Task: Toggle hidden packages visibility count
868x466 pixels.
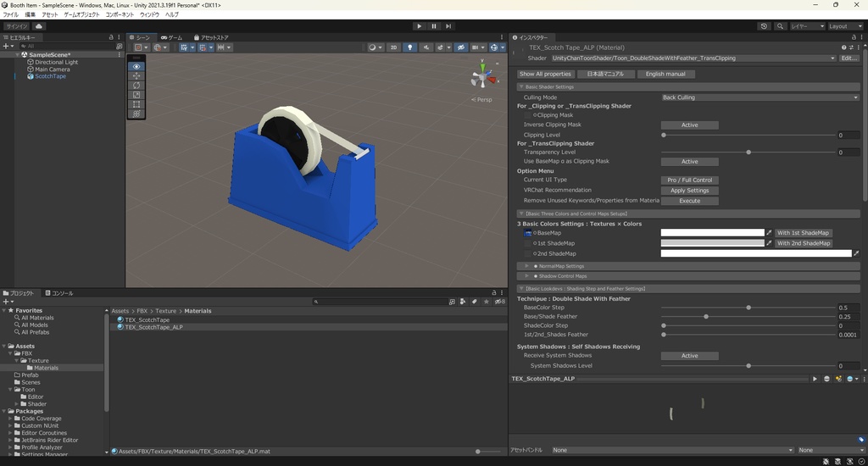Action: click(500, 302)
